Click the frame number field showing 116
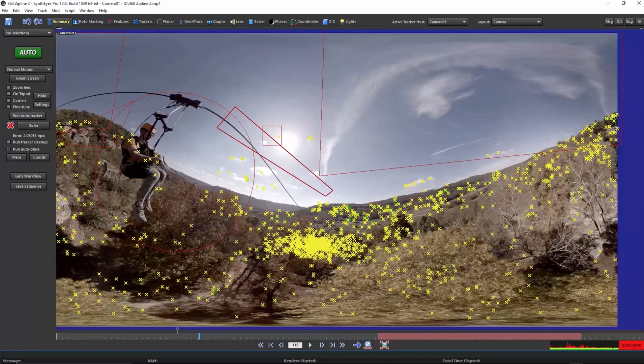The image size is (644, 364). (x=295, y=345)
